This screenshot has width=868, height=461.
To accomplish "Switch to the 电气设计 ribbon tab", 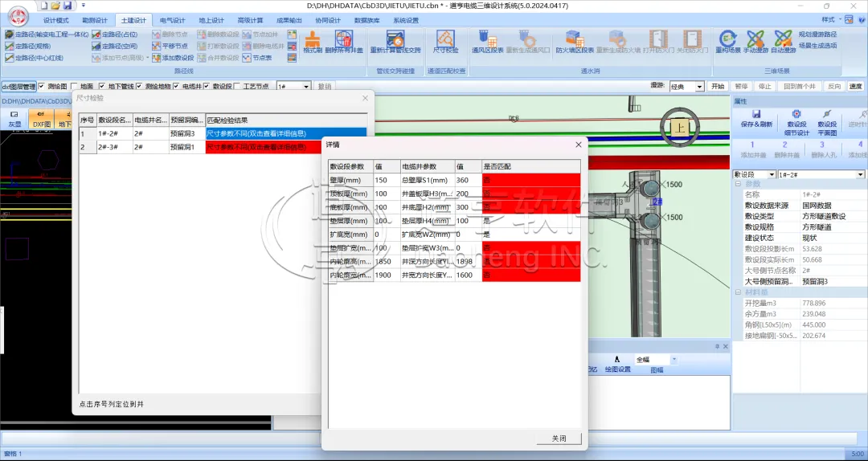I will pyautogui.click(x=172, y=20).
